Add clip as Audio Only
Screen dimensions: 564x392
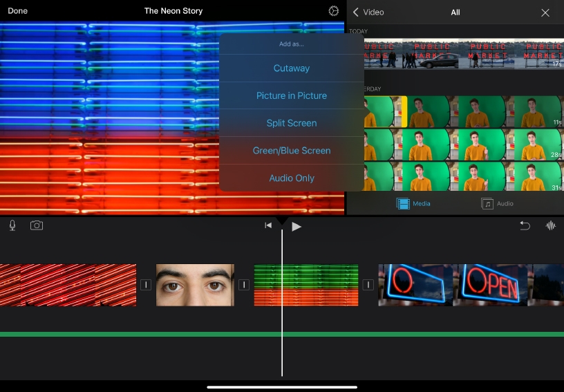292,178
